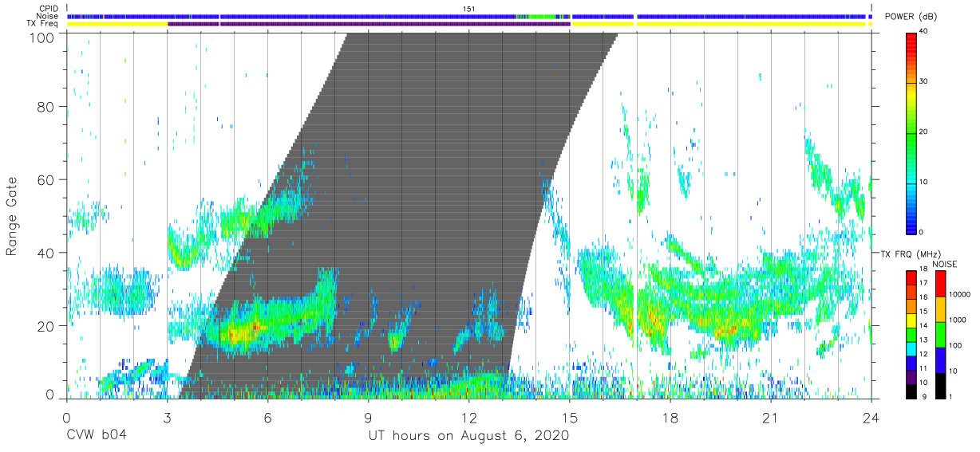Click the NOISE legend label 100

click(x=956, y=346)
